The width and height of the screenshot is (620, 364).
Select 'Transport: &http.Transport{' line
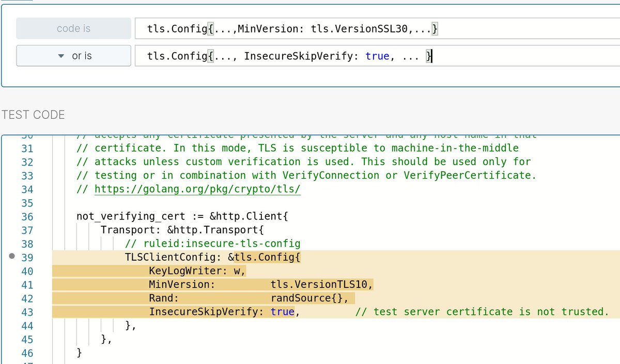183,230
